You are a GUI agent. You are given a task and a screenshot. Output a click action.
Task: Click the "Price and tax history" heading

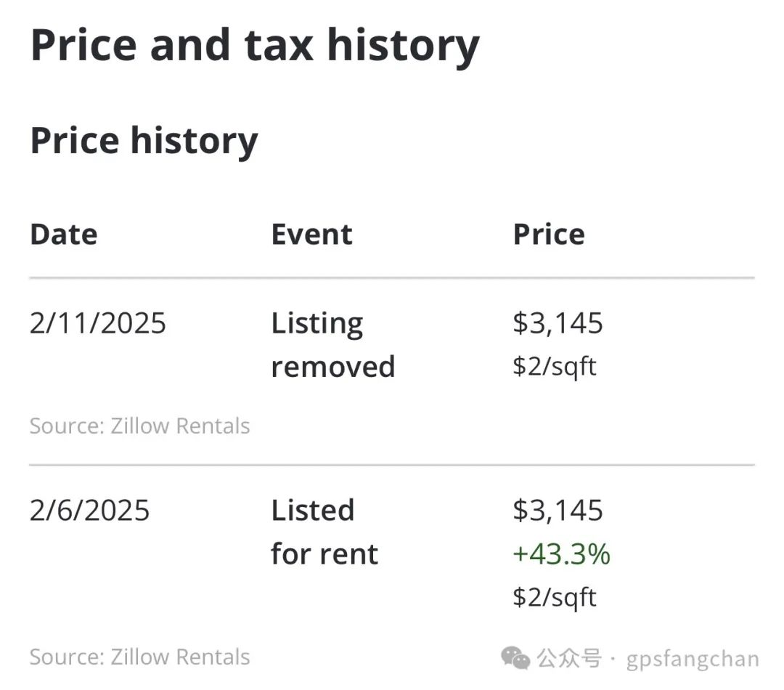click(255, 46)
